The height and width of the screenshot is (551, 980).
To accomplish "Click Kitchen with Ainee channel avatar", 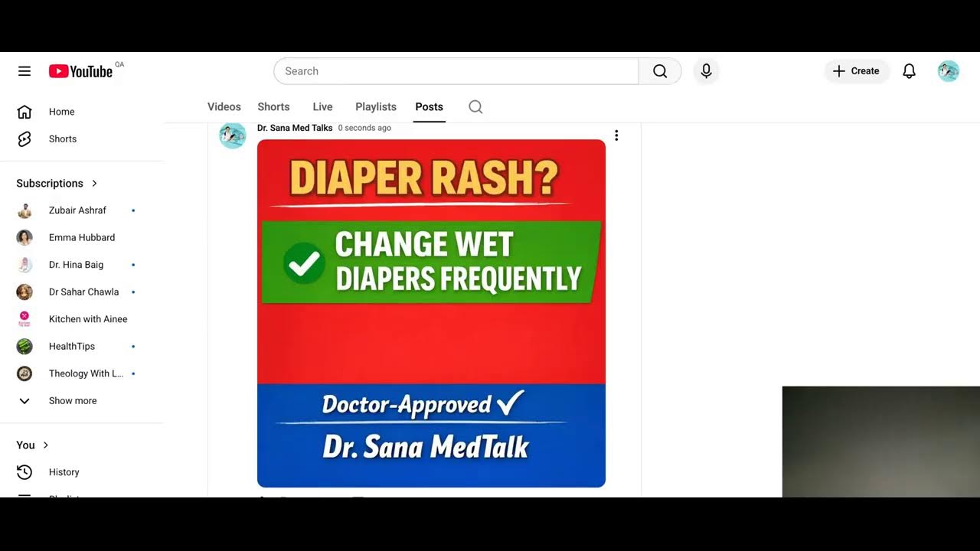I will click(24, 319).
